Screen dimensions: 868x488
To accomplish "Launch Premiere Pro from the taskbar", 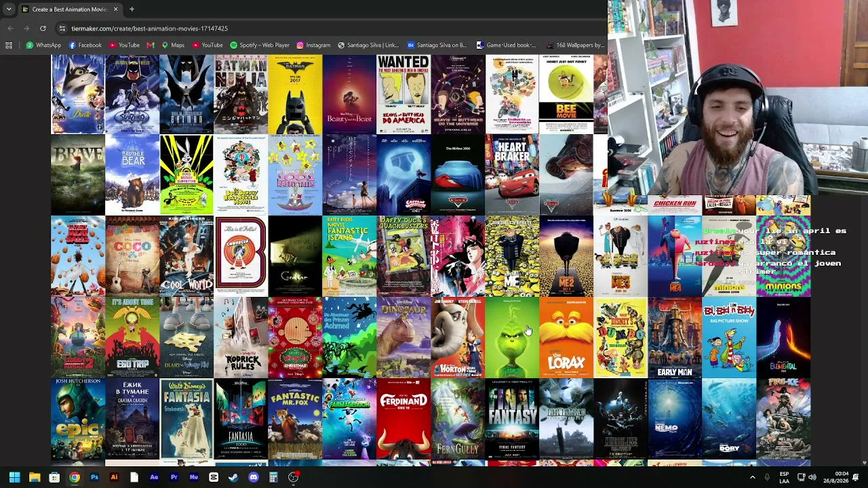I will pyautogui.click(x=174, y=477).
